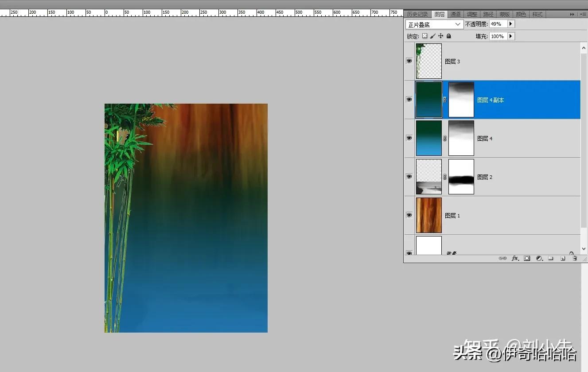Viewport: 588px width, 372px height.
Task: Switch to the 颜色 tab
Action: [521, 15]
